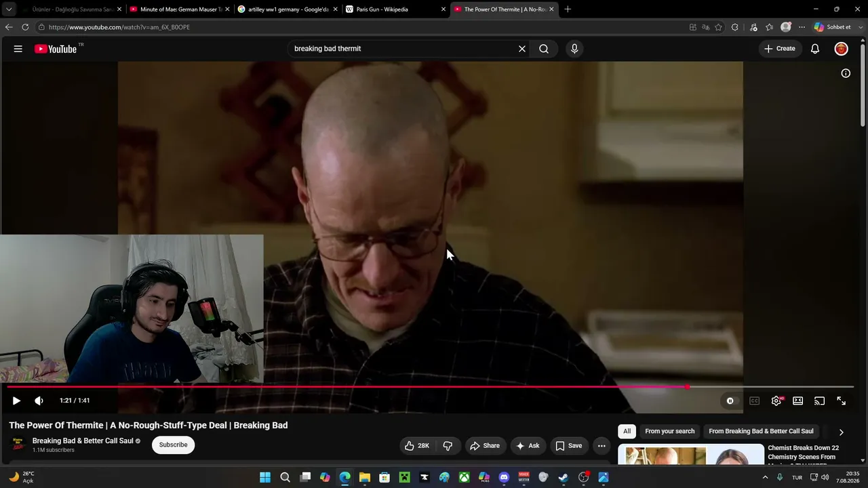The width and height of the screenshot is (868, 488).
Task: Open the Xbox app from the taskbar
Action: click(x=464, y=477)
